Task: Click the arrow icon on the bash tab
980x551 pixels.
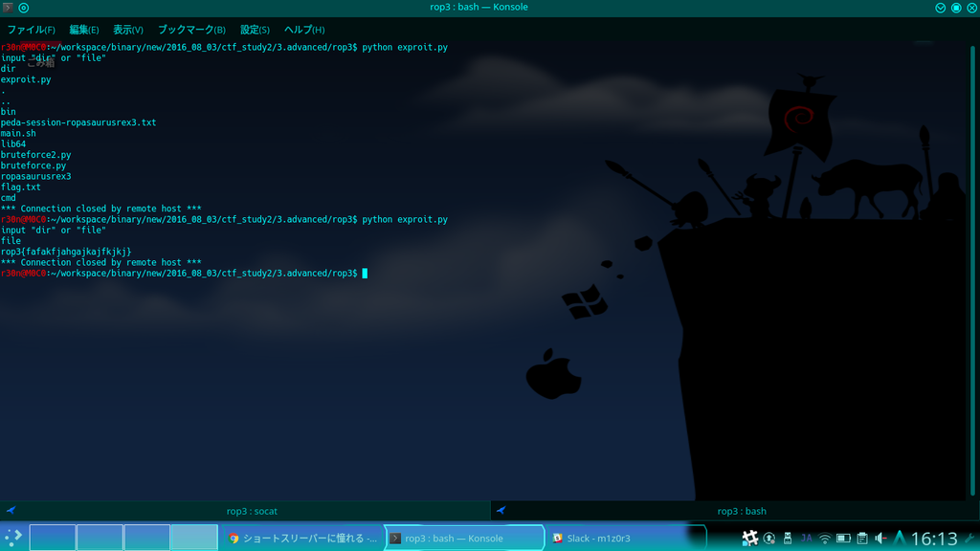Action: 501,511
